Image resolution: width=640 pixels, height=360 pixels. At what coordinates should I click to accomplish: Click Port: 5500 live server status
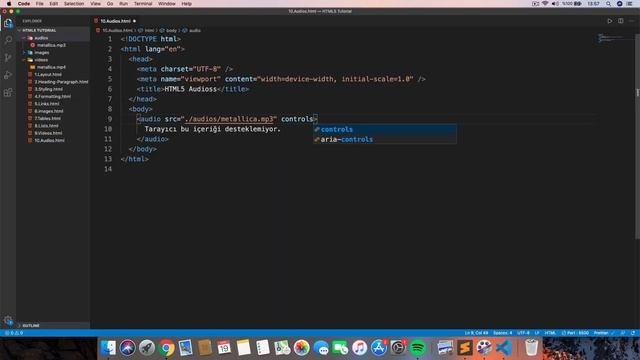pyautogui.click(x=575, y=333)
